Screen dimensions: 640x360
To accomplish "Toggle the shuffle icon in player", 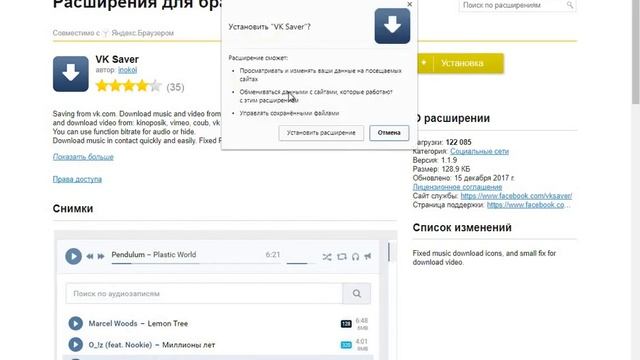I will (x=327, y=257).
